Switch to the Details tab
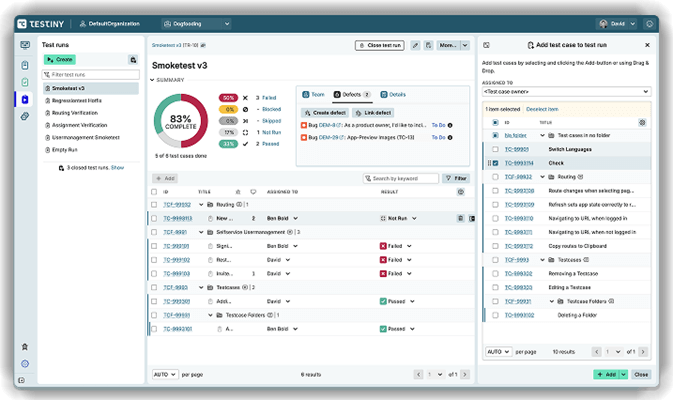Viewport: 673px width, 400px height. (x=392, y=94)
